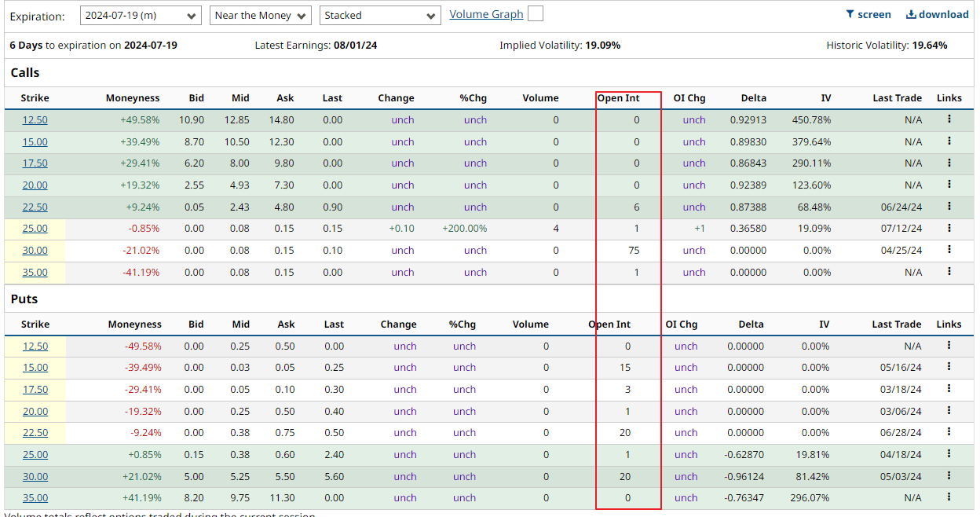The width and height of the screenshot is (980, 517).
Task: Click the screen filter icon
Action: [850, 14]
